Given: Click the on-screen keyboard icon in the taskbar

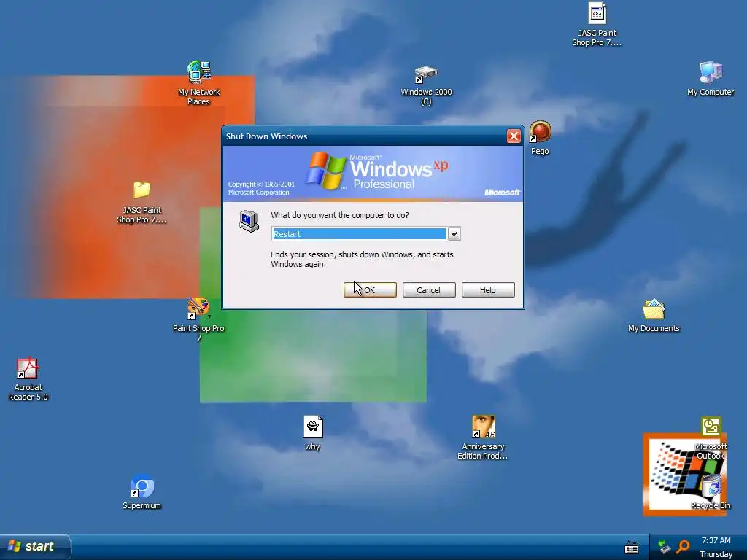Looking at the screenshot, I should pos(632,547).
